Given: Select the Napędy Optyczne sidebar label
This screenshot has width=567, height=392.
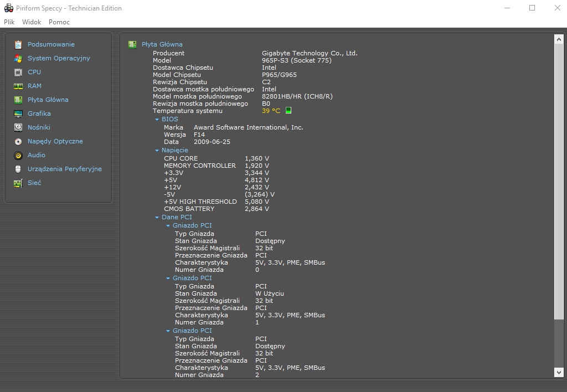Looking at the screenshot, I should tap(55, 141).
